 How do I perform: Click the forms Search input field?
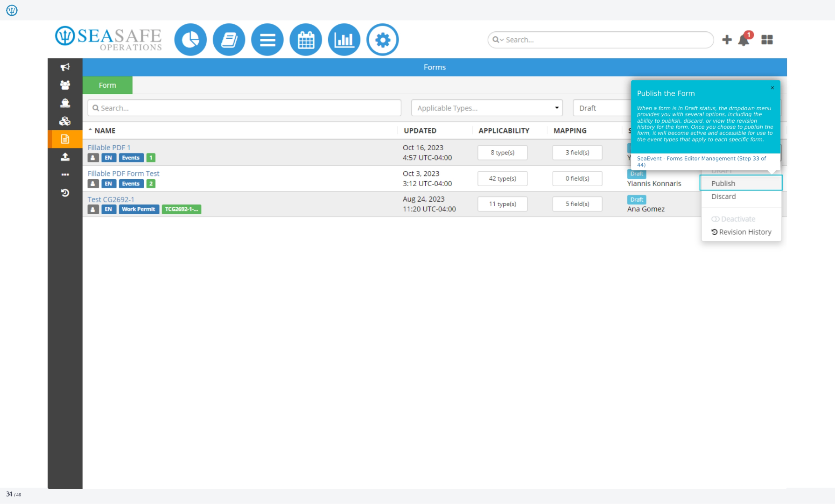point(244,108)
